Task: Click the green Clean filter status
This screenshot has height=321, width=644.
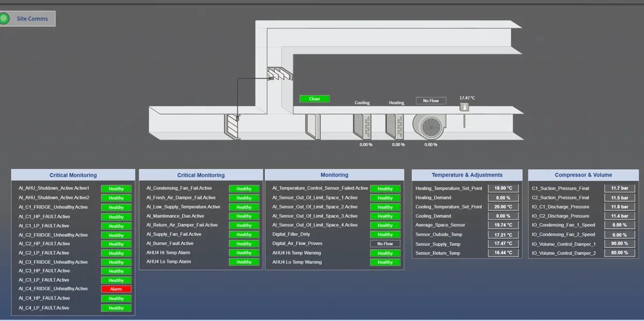Action: (314, 99)
